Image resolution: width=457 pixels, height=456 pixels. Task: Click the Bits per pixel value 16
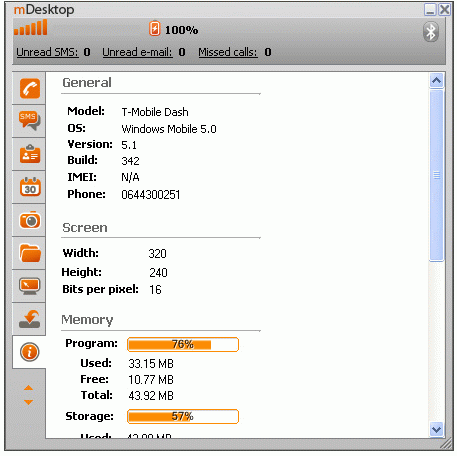(x=155, y=290)
